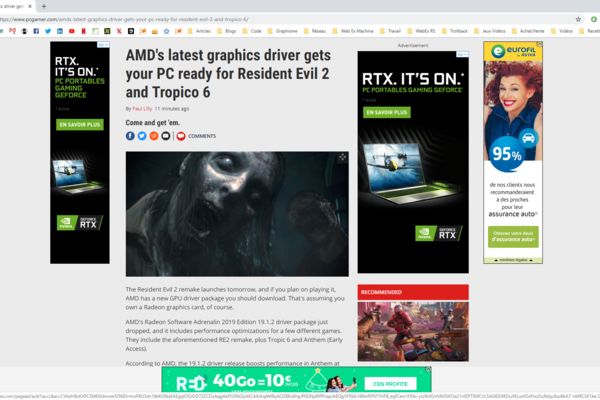
Task: Click the GeForce RTX logo in left ad
Action: (80, 223)
